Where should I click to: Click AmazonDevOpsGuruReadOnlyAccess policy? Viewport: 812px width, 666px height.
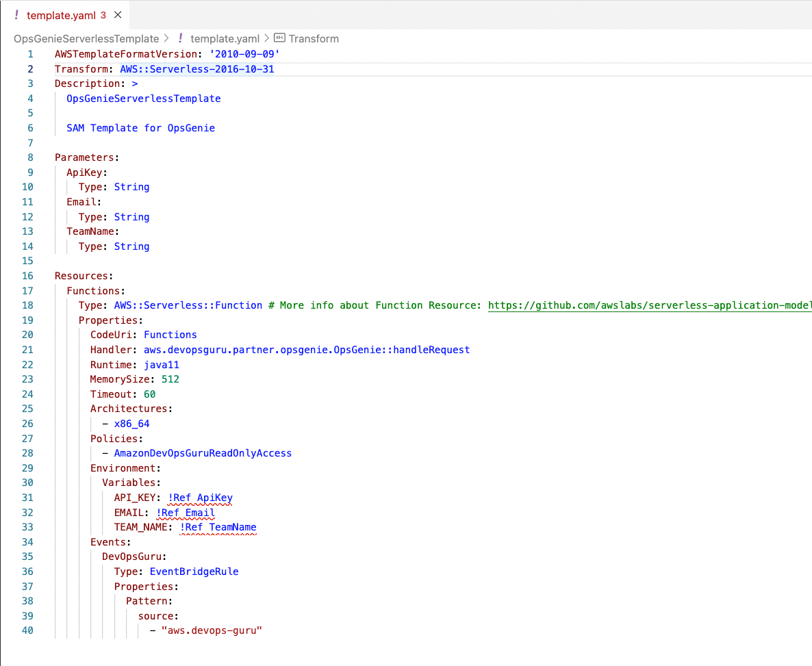203,454
